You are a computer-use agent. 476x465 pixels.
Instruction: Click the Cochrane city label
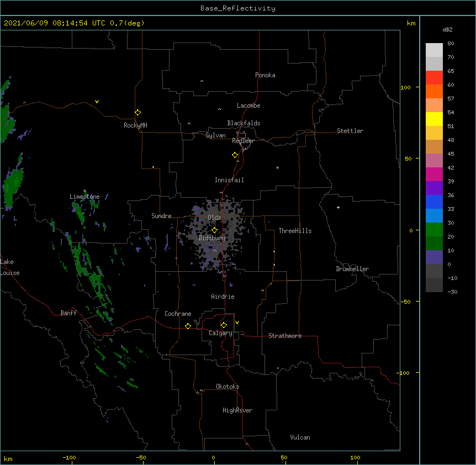178,314
